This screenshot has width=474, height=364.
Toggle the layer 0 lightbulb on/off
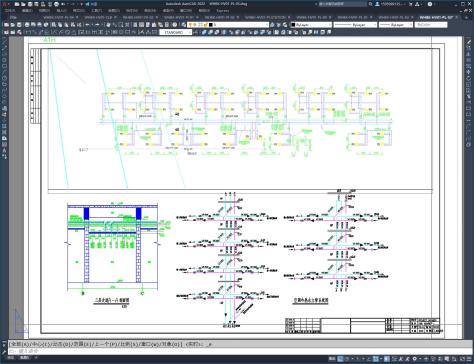[190, 25]
